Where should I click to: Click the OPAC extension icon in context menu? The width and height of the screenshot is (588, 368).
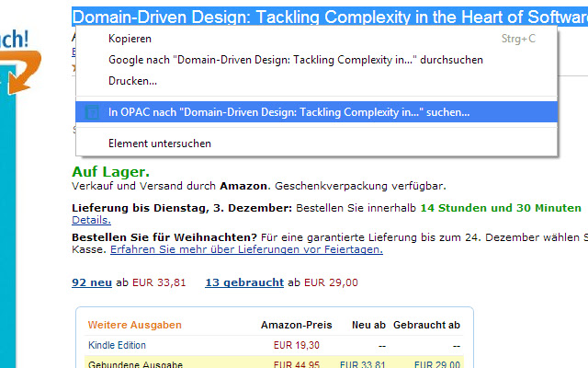coord(92,112)
